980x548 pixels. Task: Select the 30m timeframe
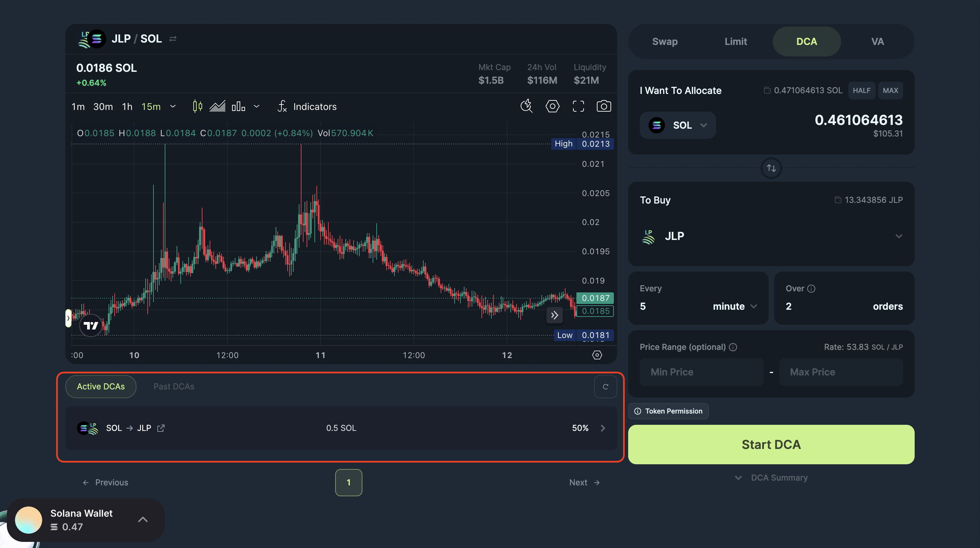(x=103, y=107)
